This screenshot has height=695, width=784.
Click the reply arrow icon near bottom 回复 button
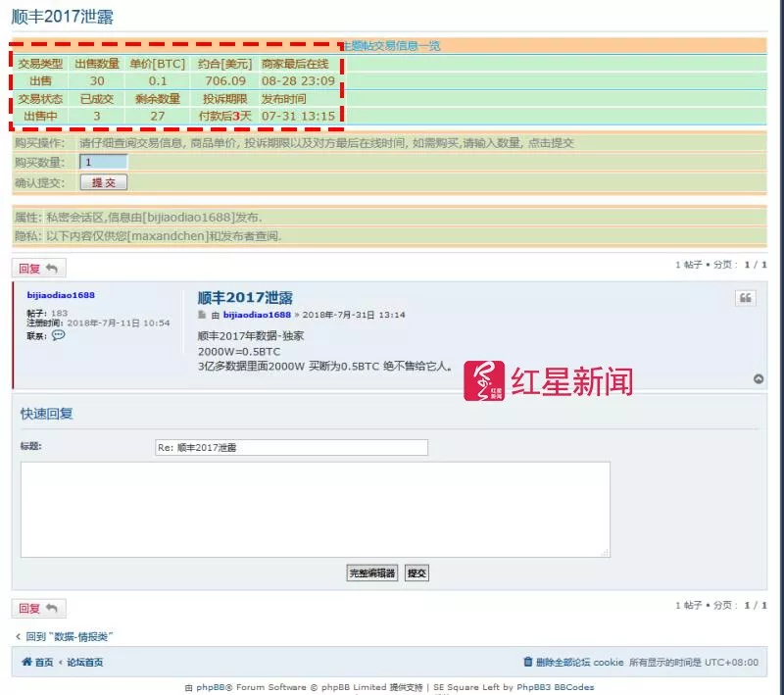51,608
